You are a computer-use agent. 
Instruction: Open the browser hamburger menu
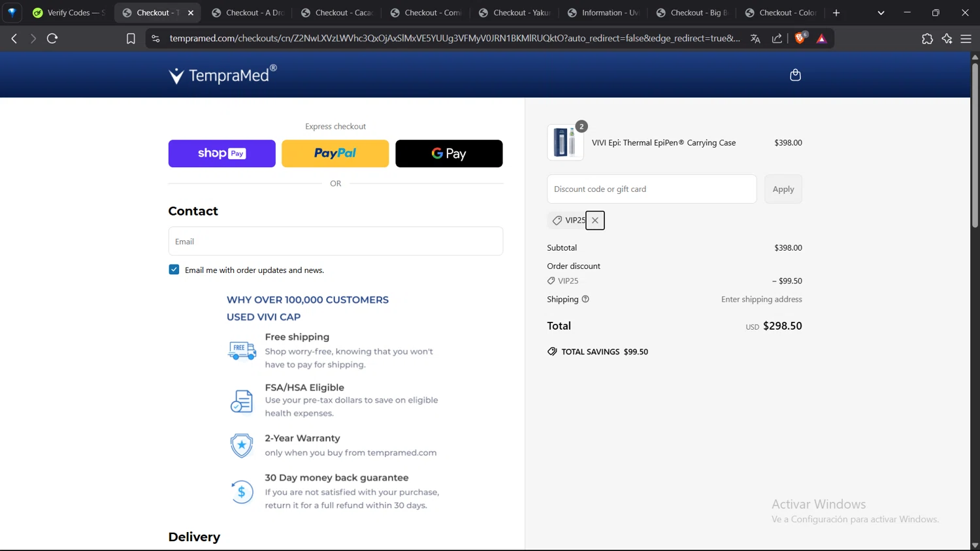(x=966, y=39)
